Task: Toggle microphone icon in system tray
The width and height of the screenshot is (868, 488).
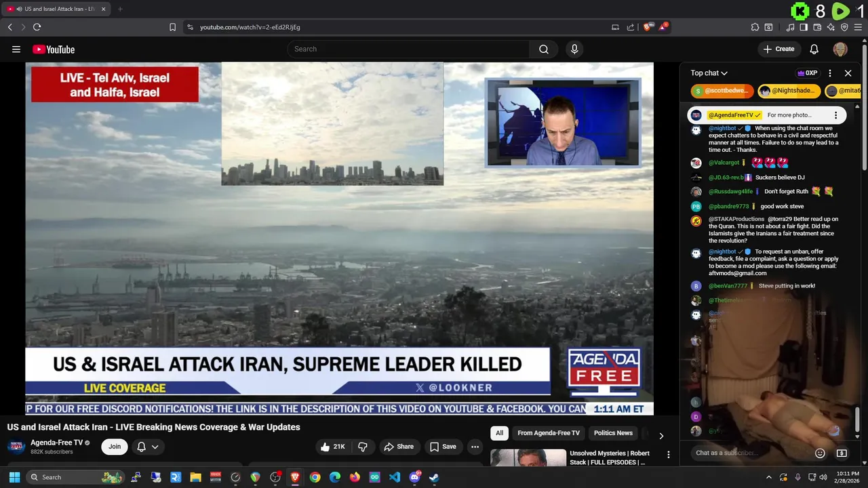Action: pyautogui.click(x=797, y=477)
